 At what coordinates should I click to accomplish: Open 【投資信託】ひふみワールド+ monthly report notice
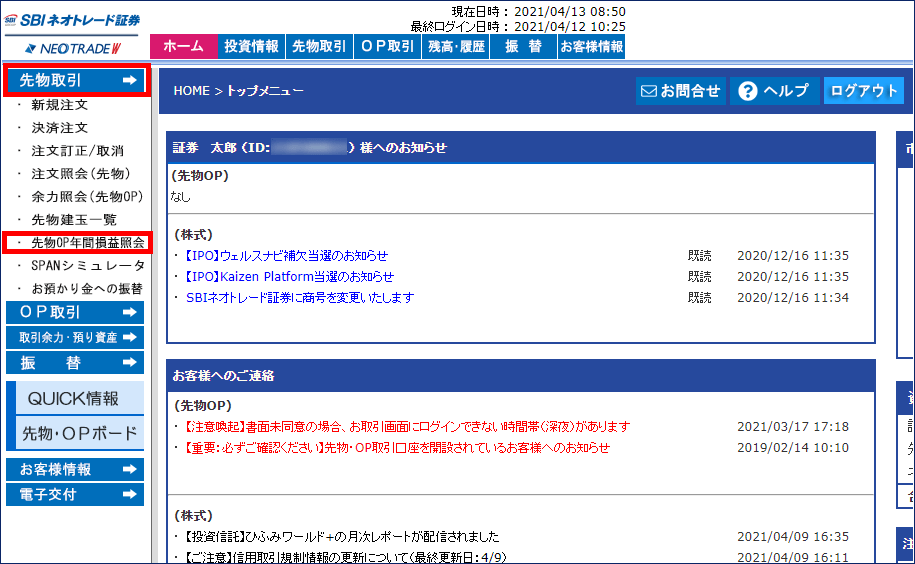(342, 536)
